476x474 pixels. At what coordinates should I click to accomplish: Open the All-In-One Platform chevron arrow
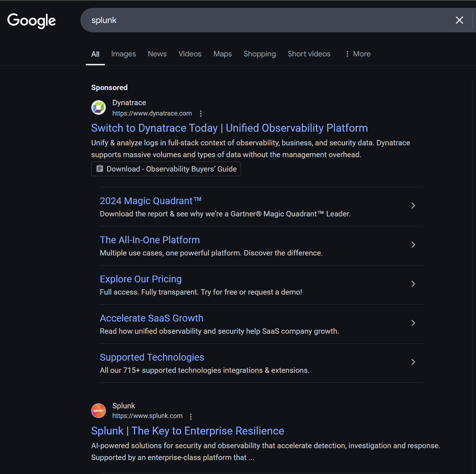(413, 245)
